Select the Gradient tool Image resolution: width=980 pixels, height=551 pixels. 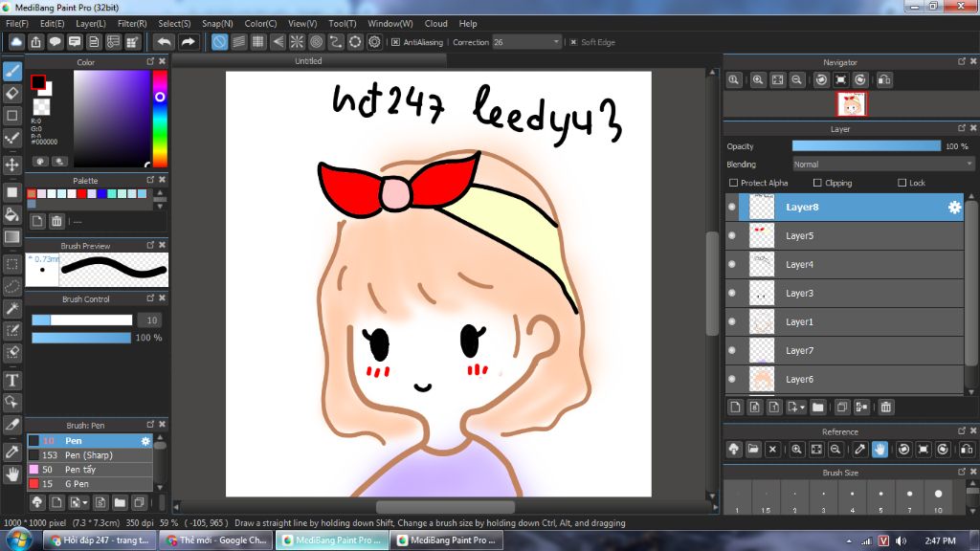12,237
